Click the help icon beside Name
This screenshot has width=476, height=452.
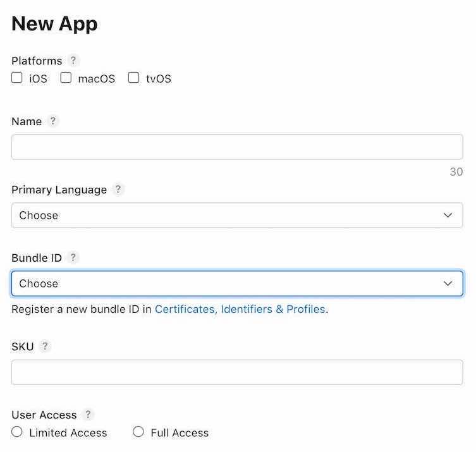(53, 121)
